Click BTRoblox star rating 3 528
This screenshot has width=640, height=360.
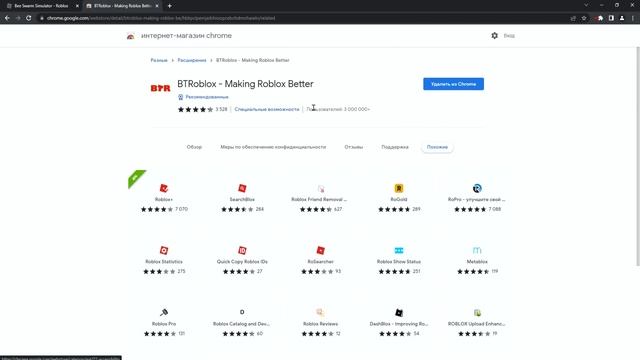point(202,109)
